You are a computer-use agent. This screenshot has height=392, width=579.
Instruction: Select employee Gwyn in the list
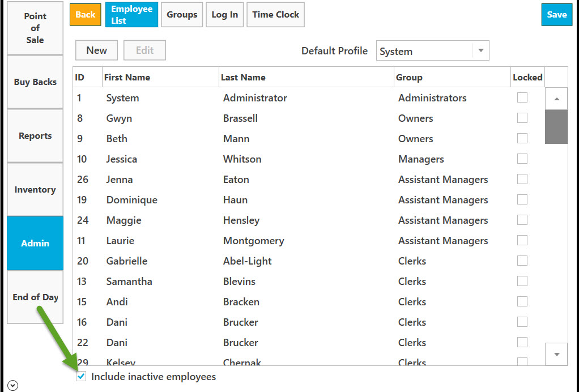[119, 118]
